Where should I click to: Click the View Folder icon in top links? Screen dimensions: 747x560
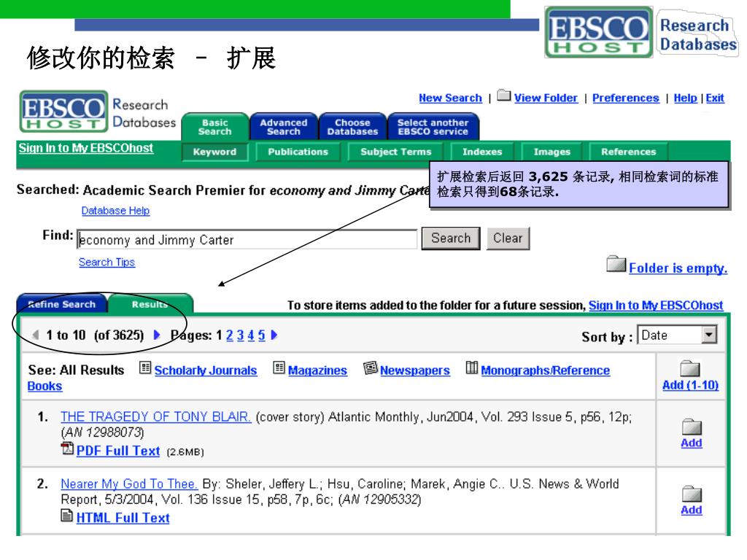pyautogui.click(x=503, y=96)
